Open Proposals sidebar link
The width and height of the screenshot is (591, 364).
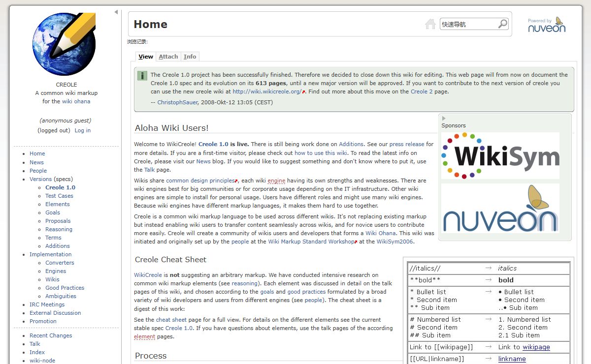coord(58,221)
